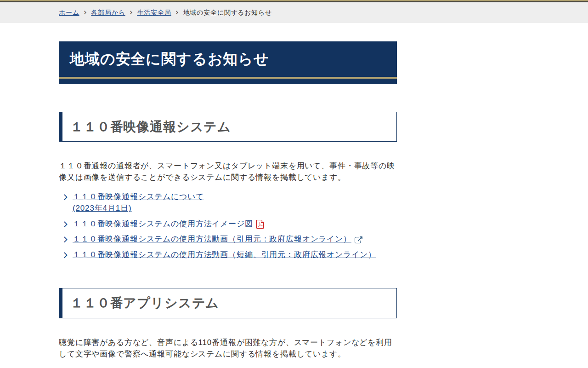Click the red PDF icon beside イメージ図
The image size is (588, 368).
tap(260, 224)
